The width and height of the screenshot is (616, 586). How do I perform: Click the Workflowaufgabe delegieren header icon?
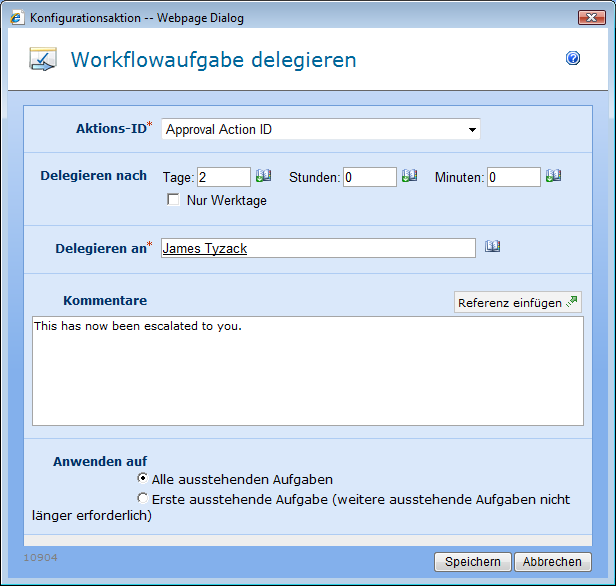click(43, 60)
